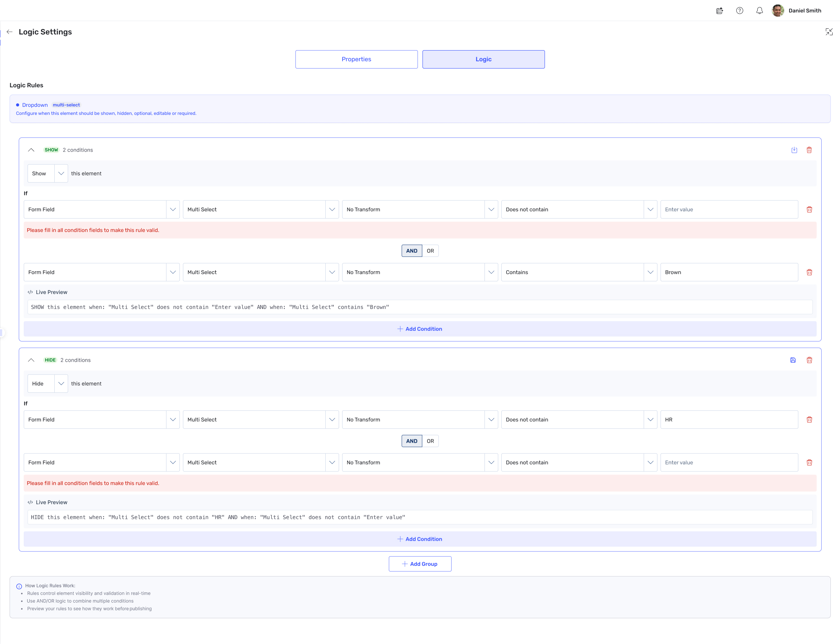The width and height of the screenshot is (840, 644).
Task: Click the empty Enter value field in SHOW group
Action: point(729,209)
